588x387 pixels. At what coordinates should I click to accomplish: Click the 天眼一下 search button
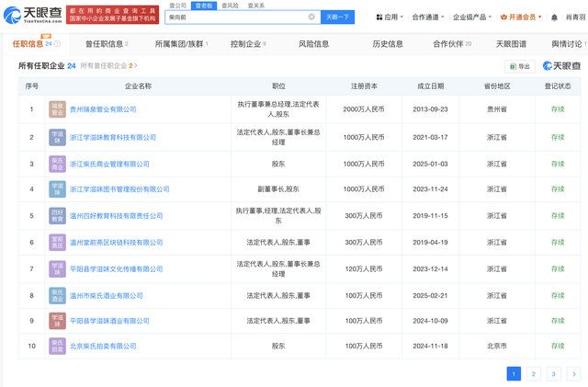point(337,17)
